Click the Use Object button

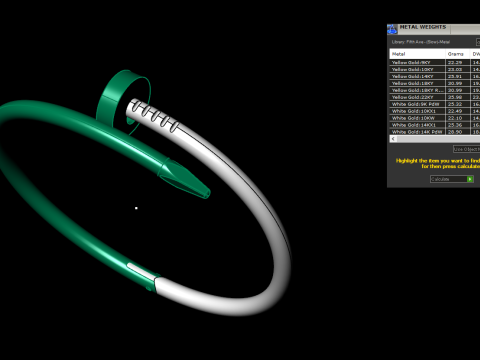[x=467, y=149]
